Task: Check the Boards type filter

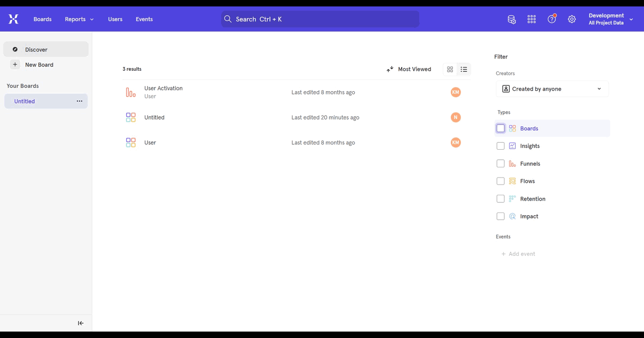Action: [x=501, y=129]
